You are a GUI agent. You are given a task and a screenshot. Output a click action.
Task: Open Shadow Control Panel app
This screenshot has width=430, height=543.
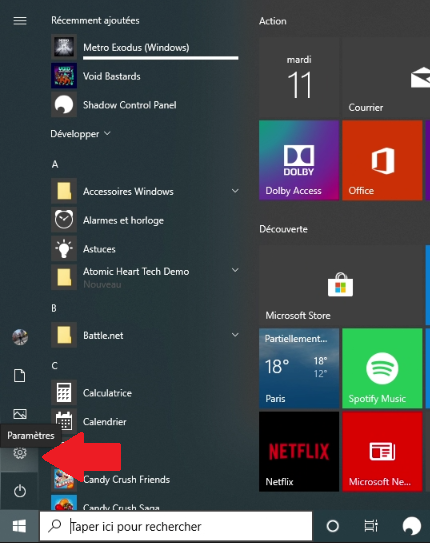pos(145,105)
